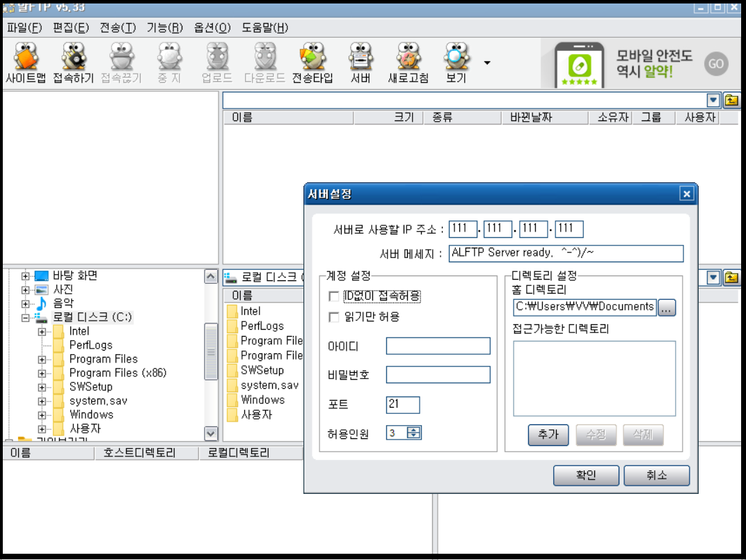746x560 pixels.
Task: Open the 도움말(H) menu
Action: click(x=265, y=28)
